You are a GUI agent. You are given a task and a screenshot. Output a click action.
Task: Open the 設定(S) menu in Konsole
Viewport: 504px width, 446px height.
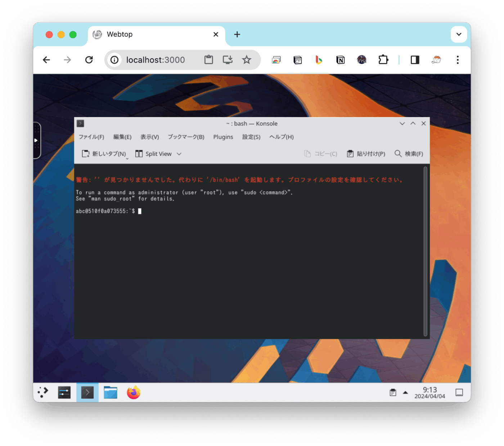(251, 137)
